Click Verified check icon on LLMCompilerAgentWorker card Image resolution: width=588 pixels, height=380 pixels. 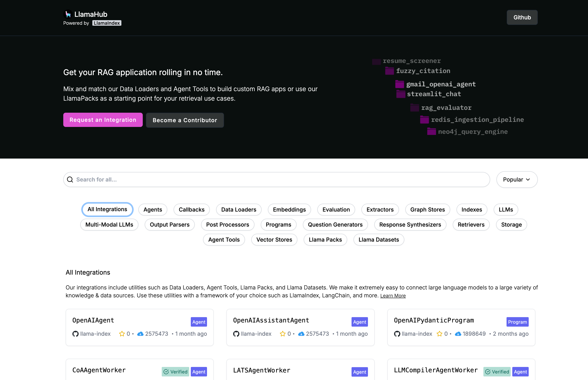[488, 372]
